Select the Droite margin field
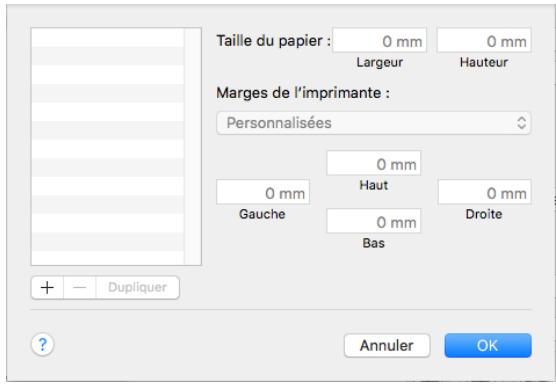Image resolution: width=556 pixels, height=384 pixels. coord(484,192)
